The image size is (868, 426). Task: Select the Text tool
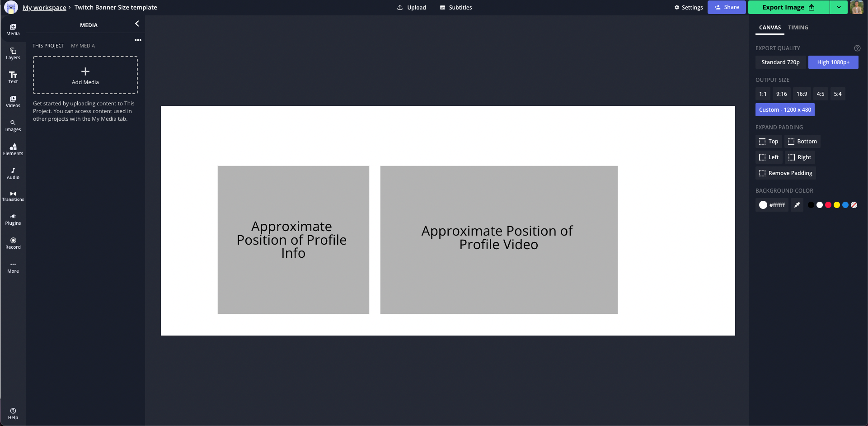(x=13, y=77)
